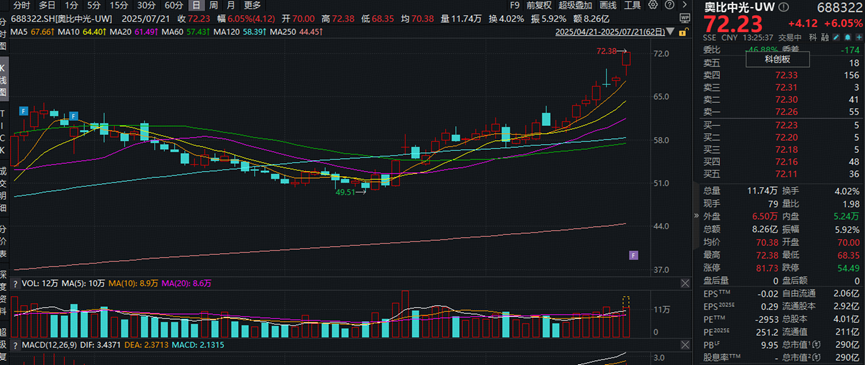The height and width of the screenshot is (365, 865).
Task: Switch to 多日 timeframe tab
Action: 47,6
